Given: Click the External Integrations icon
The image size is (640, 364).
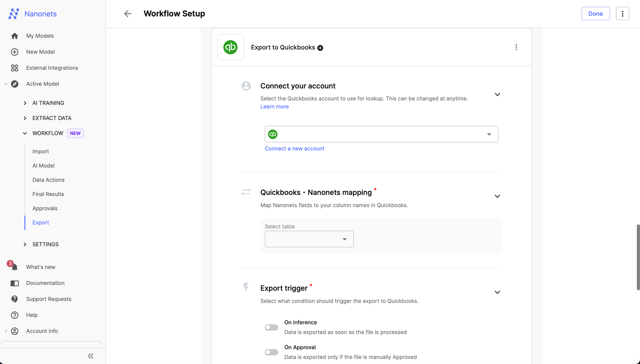Looking at the screenshot, I should click(15, 68).
